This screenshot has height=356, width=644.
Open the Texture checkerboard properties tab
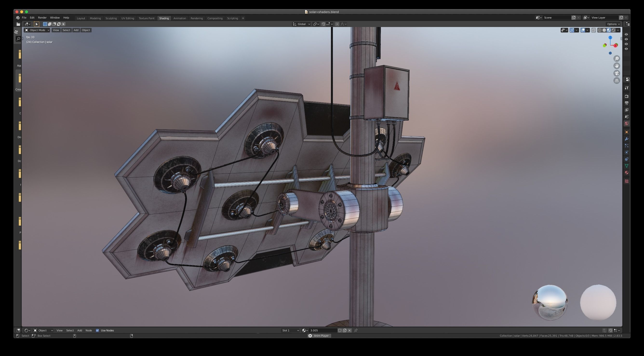[x=626, y=181]
